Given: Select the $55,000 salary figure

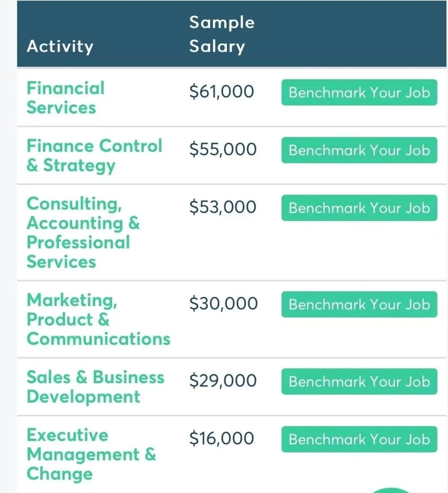Looking at the screenshot, I should 223,149.
